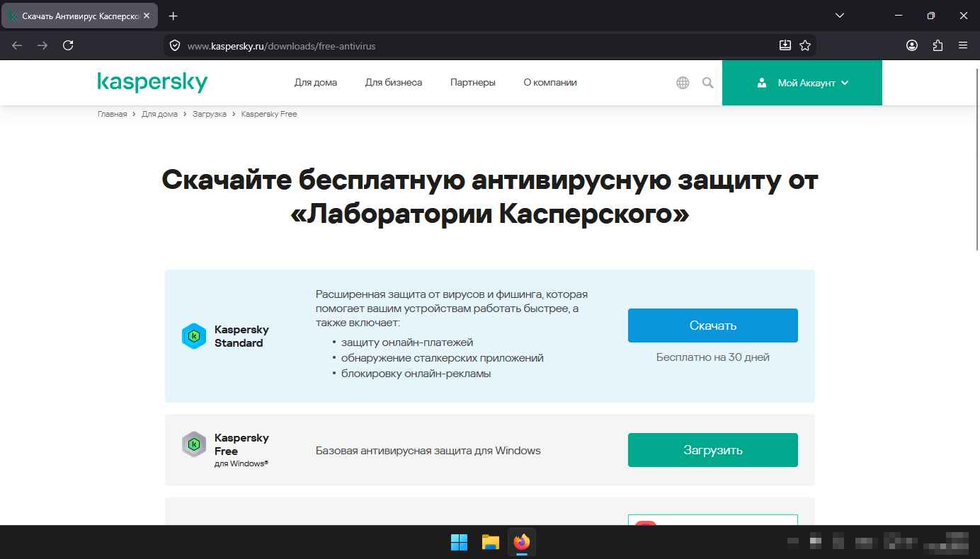
Task: Click the Загрузка breadcrumb link
Action: [210, 114]
